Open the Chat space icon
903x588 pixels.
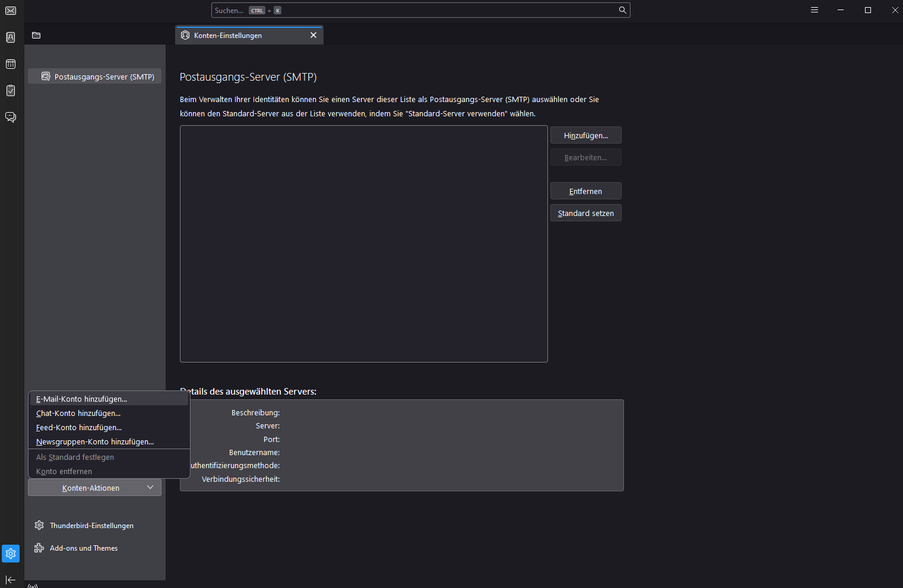(11, 117)
